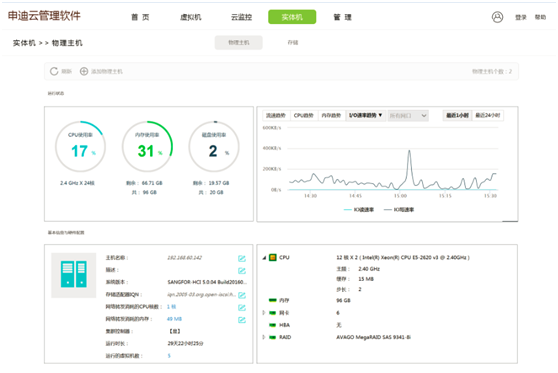
Task: Click the teal server host image
Action: 74,275
